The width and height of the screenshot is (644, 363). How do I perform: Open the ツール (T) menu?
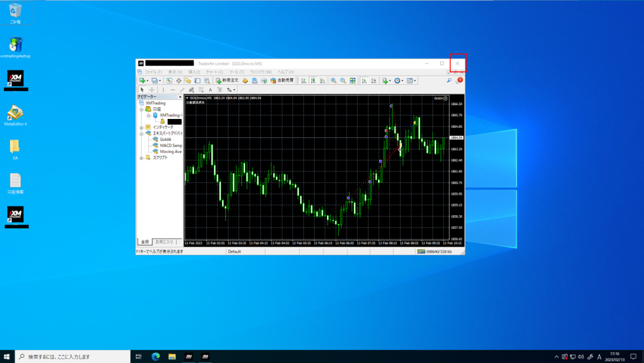pos(236,72)
